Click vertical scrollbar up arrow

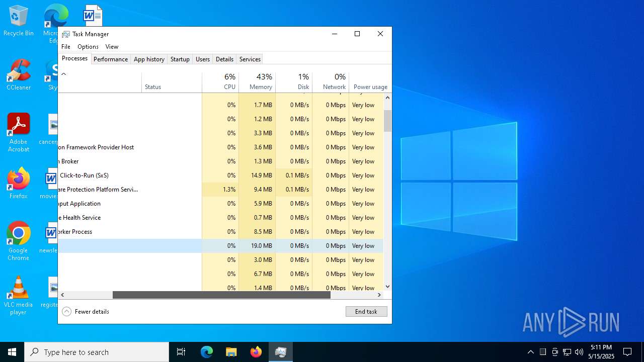[387, 97]
